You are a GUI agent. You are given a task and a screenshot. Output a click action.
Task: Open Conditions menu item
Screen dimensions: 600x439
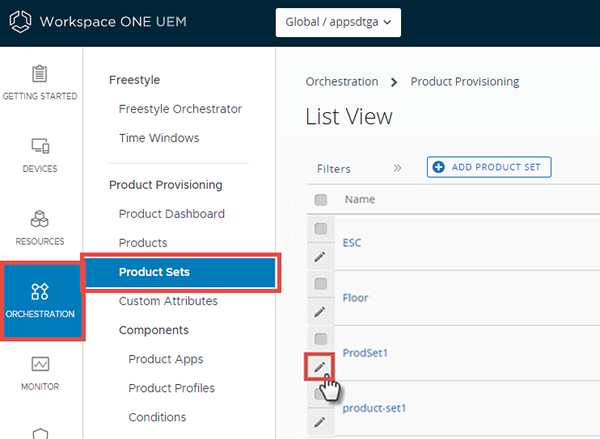click(157, 417)
